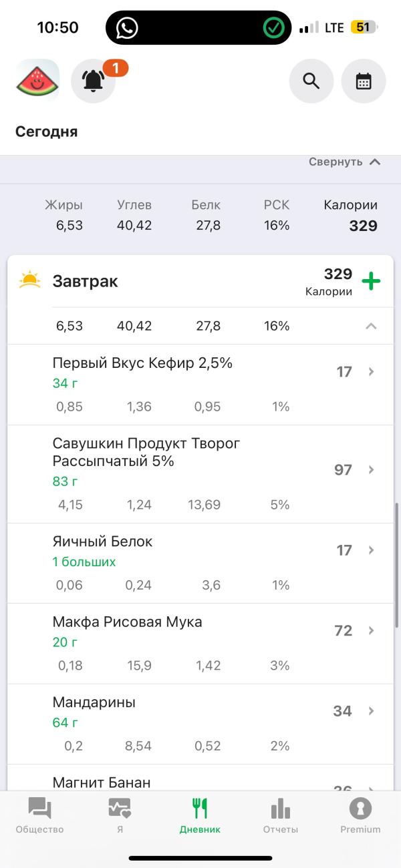
Task: Collapse summary via Свернуть
Action: click(344, 162)
